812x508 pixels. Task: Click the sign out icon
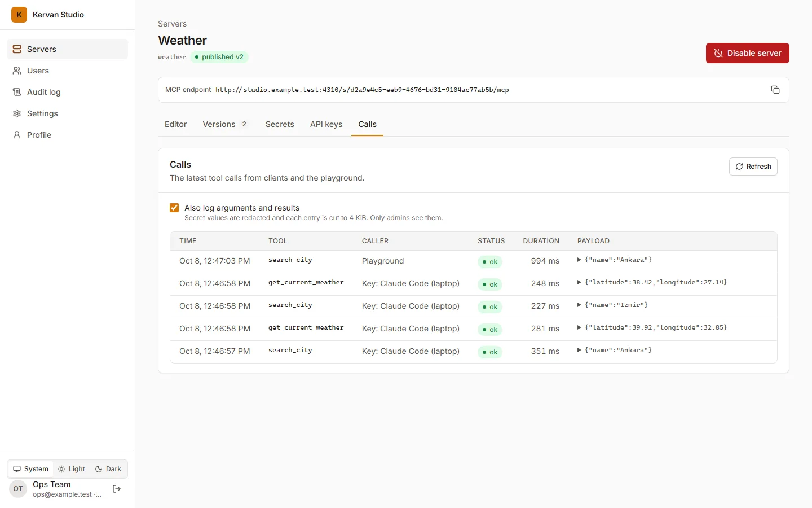coord(117,489)
